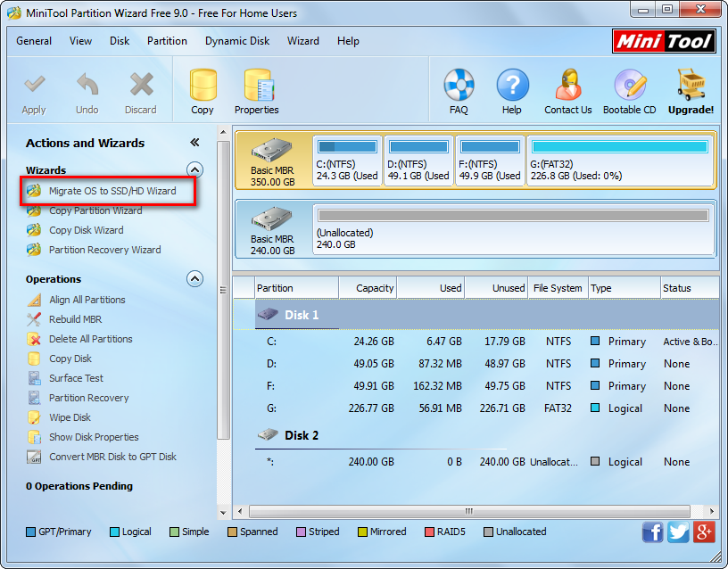Click the Delete All Partitions icon
Viewport: 728px width, 569px height.
tap(34, 339)
